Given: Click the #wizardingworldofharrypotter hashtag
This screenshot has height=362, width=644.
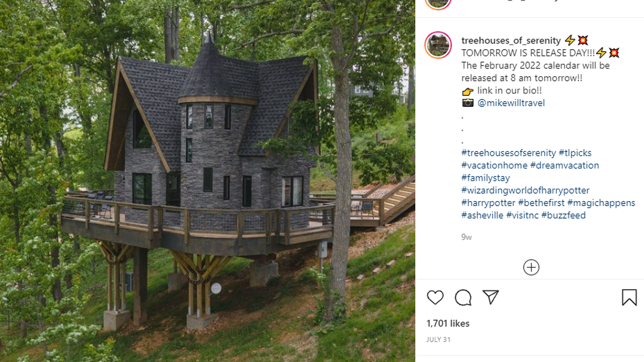Looking at the screenshot, I should [x=525, y=190].
